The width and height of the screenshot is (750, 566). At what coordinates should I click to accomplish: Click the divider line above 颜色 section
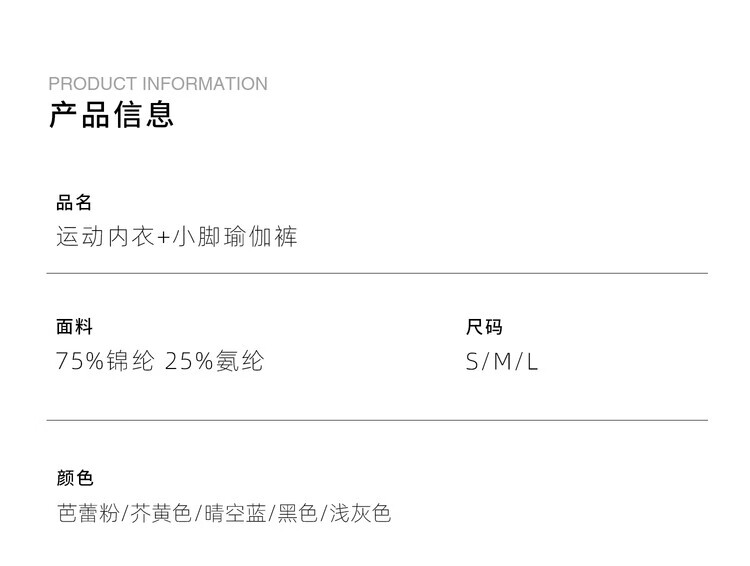(376, 421)
